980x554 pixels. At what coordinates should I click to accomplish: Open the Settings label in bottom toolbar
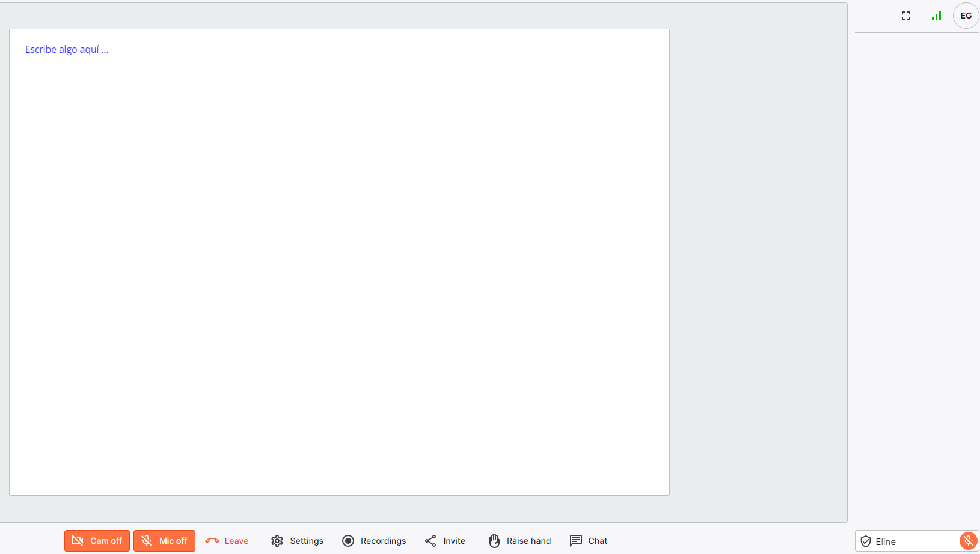click(307, 541)
